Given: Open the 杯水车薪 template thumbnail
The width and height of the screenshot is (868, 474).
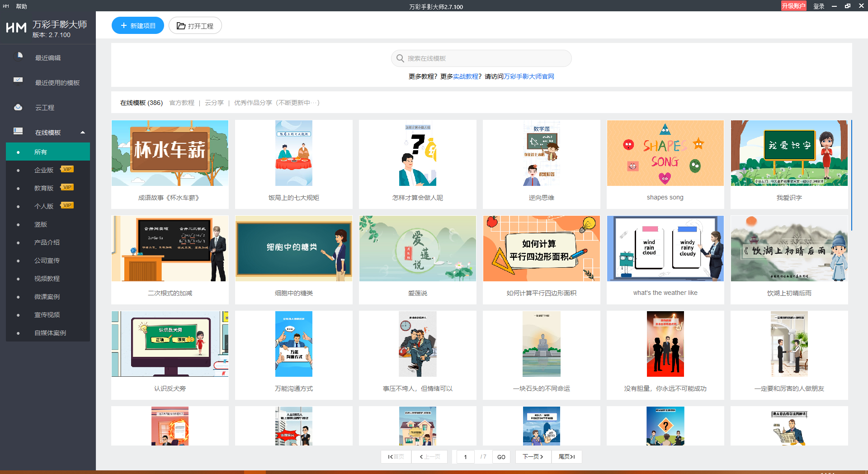Looking at the screenshot, I should click(170, 153).
